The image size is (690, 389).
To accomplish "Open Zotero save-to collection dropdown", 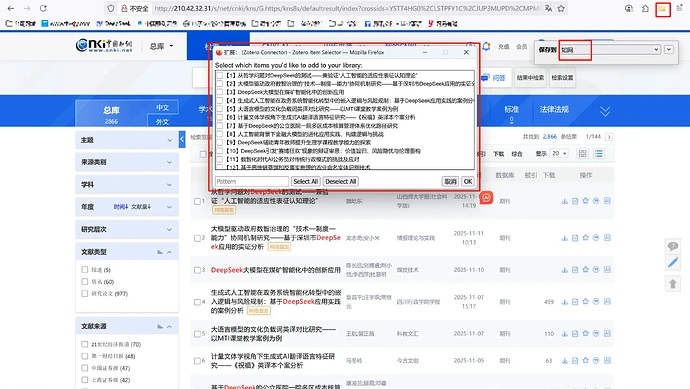I will point(610,50).
